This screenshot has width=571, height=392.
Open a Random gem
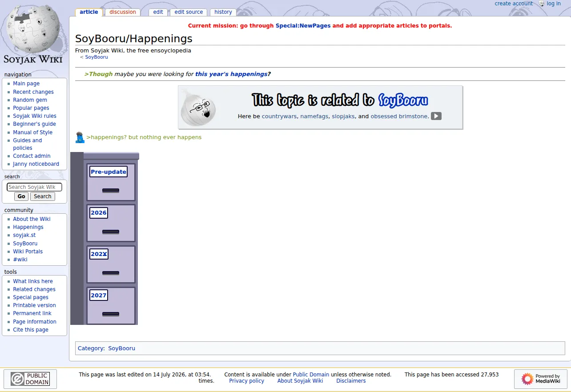coord(30,100)
